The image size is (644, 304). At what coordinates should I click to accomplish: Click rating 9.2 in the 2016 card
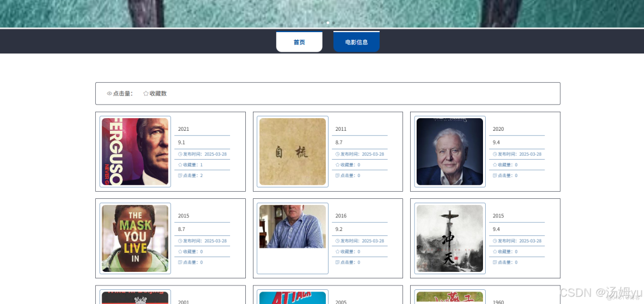(339, 229)
